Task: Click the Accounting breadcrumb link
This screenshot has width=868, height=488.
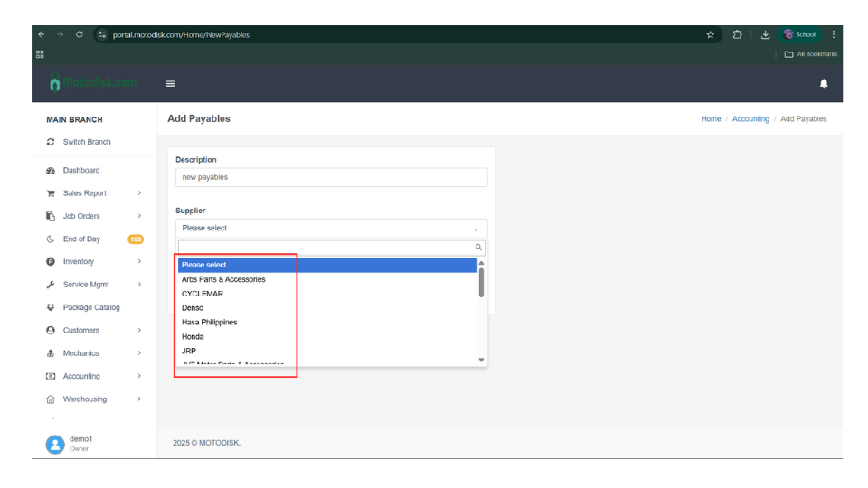Action: pos(750,119)
